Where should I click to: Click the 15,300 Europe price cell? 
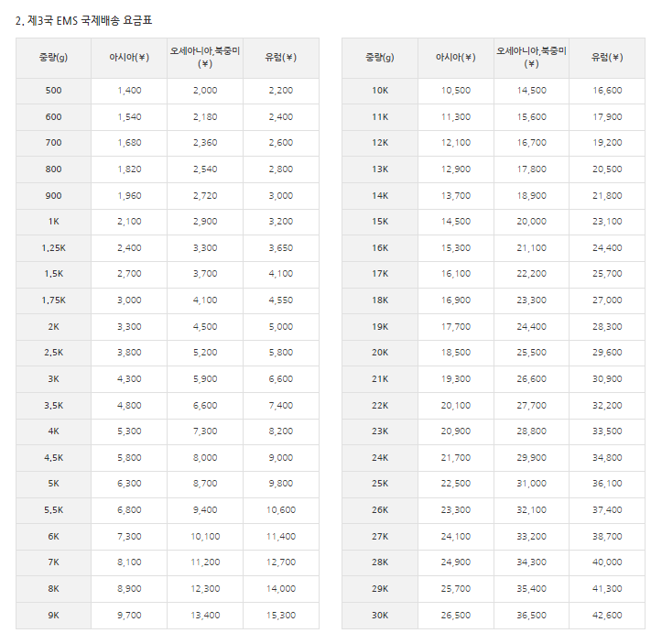tap(281, 616)
